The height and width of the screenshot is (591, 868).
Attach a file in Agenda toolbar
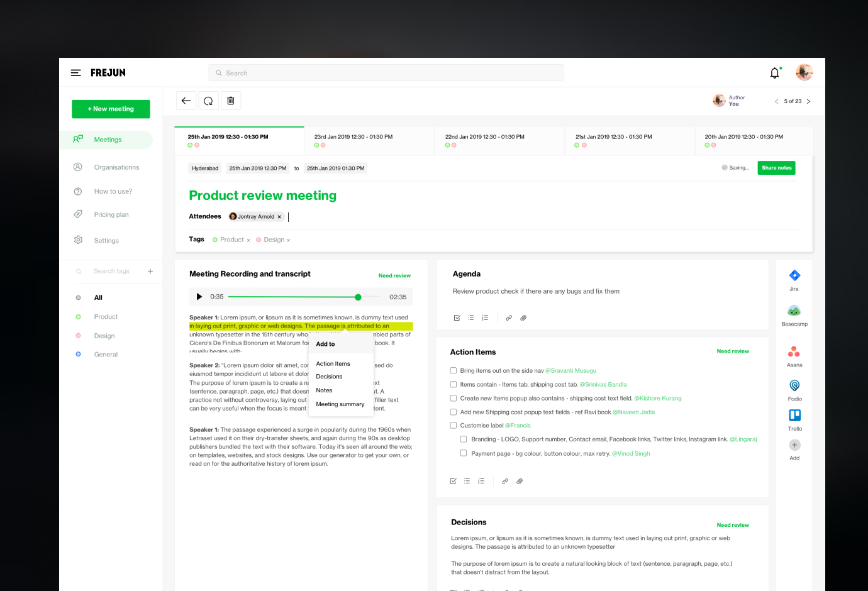pos(523,318)
